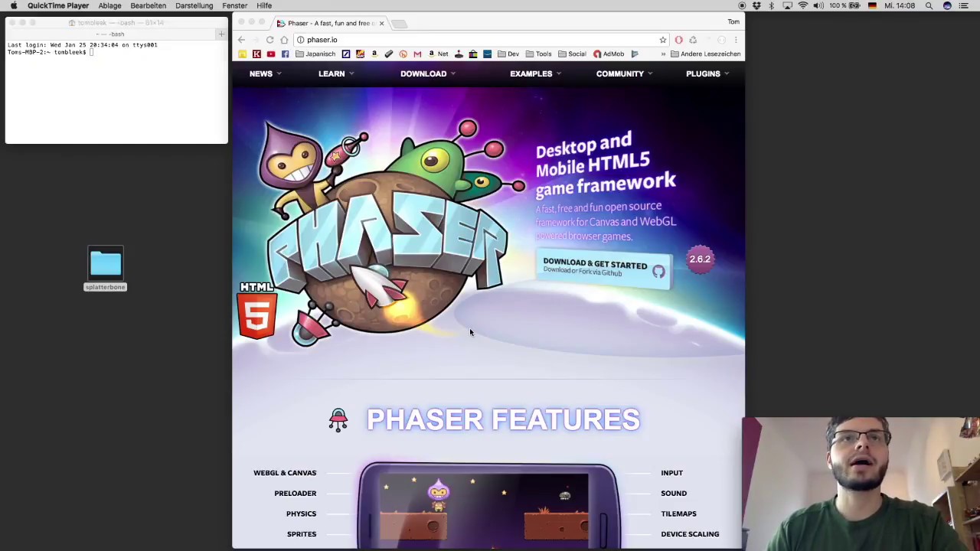Open the Bearbeiten menu
Viewport: 980px width, 551px height.
(x=148, y=5)
